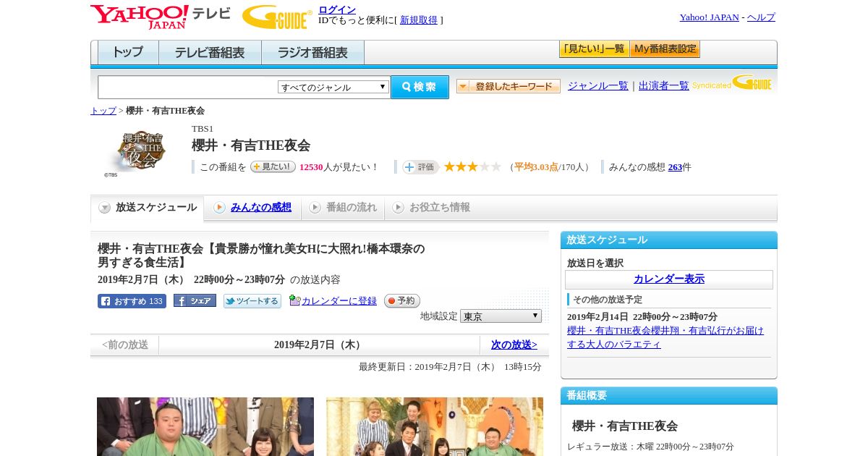Focus the program search text field

coord(188,87)
